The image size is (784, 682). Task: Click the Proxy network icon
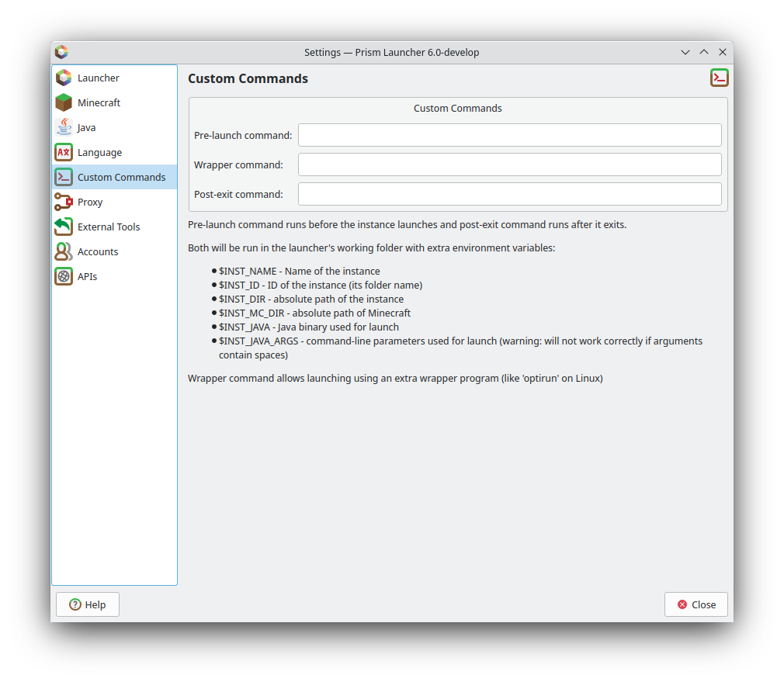[63, 202]
